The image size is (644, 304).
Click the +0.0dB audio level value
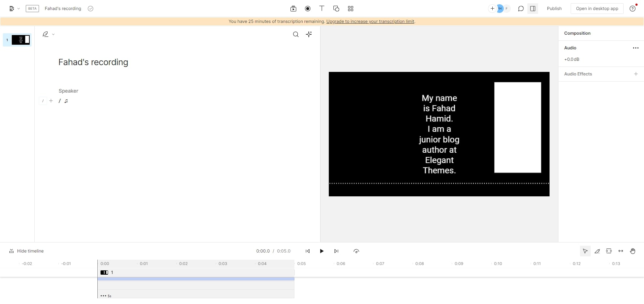pyautogui.click(x=572, y=59)
